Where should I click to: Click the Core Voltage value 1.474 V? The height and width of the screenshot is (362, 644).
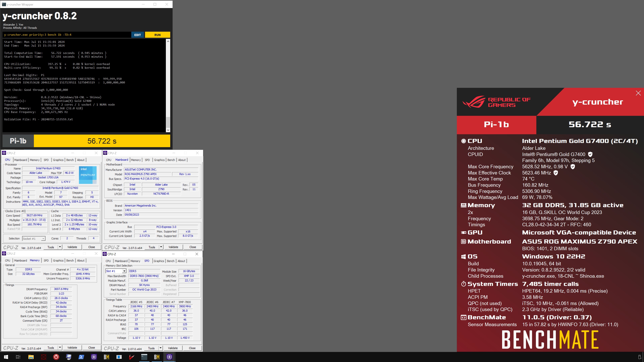[x=66, y=182]
